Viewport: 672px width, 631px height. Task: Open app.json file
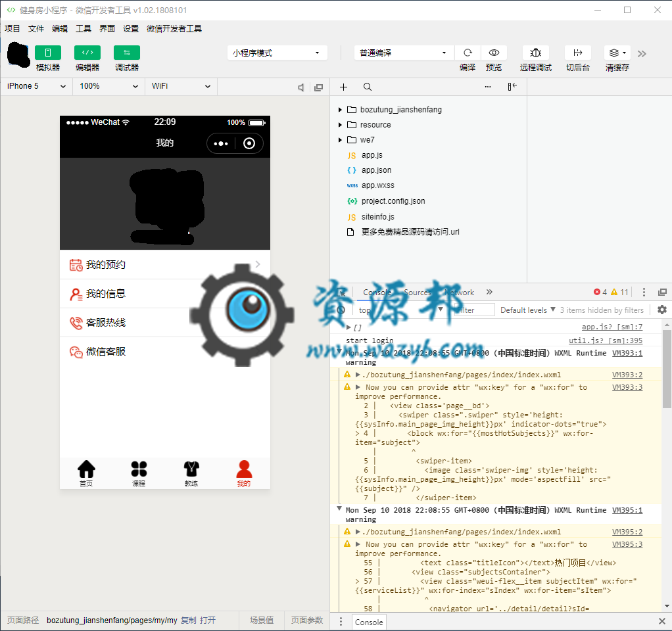[x=376, y=170]
